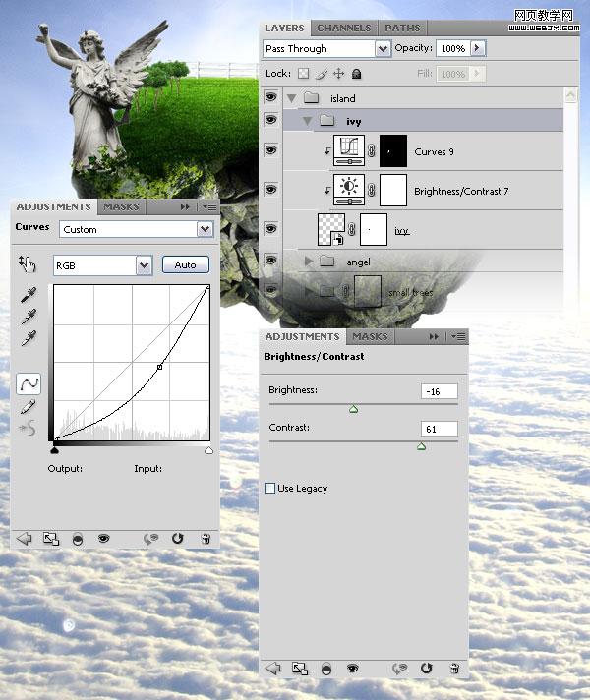The height and width of the screenshot is (700, 590).
Task: Toggle visibility of Brightness/Contrast 7 layer
Action: pyautogui.click(x=270, y=190)
